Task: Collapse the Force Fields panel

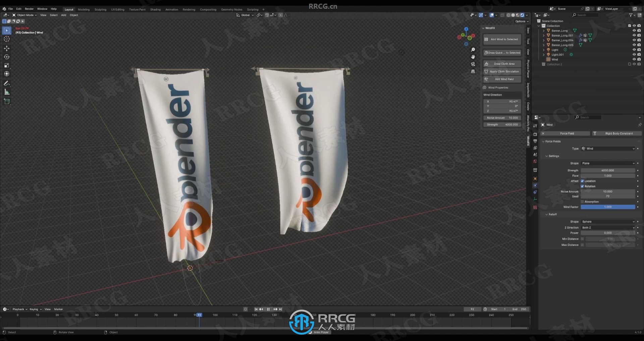Action: [543, 142]
